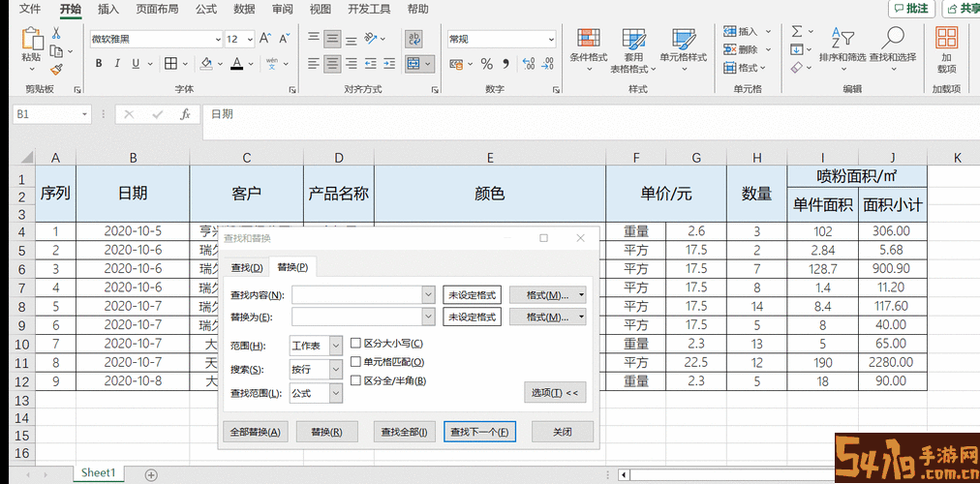
Task: Open the font name dropdown 微软雅黑
Action: tap(218, 39)
